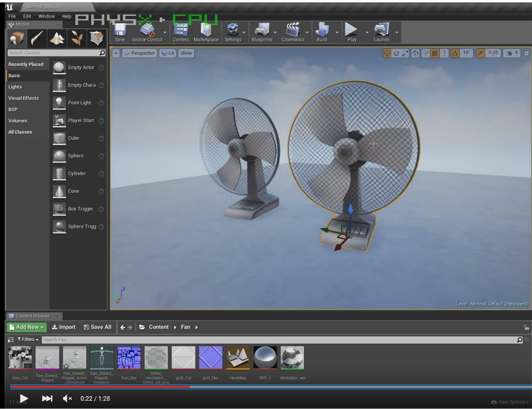Play the video with play button
The image size is (532, 409).
coord(24,398)
